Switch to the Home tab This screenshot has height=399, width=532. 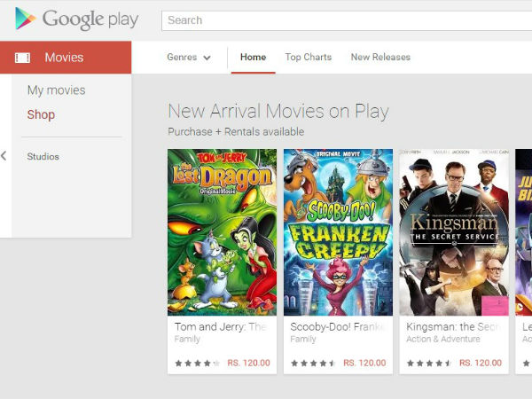pyautogui.click(x=253, y=58)
